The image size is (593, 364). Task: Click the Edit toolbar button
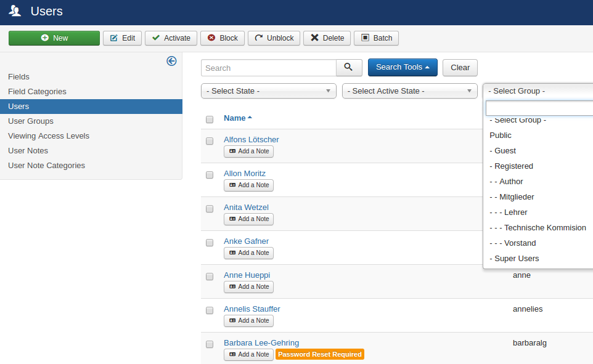coord(123,38)
